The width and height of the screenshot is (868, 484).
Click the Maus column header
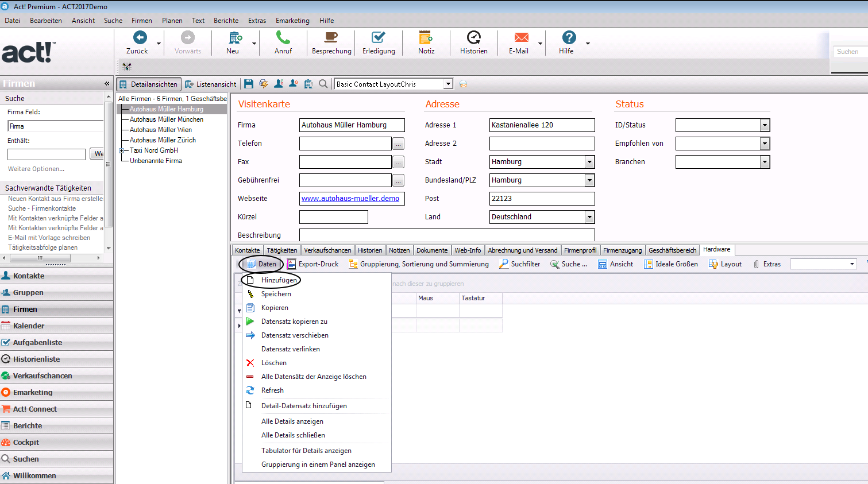(437, 298)
